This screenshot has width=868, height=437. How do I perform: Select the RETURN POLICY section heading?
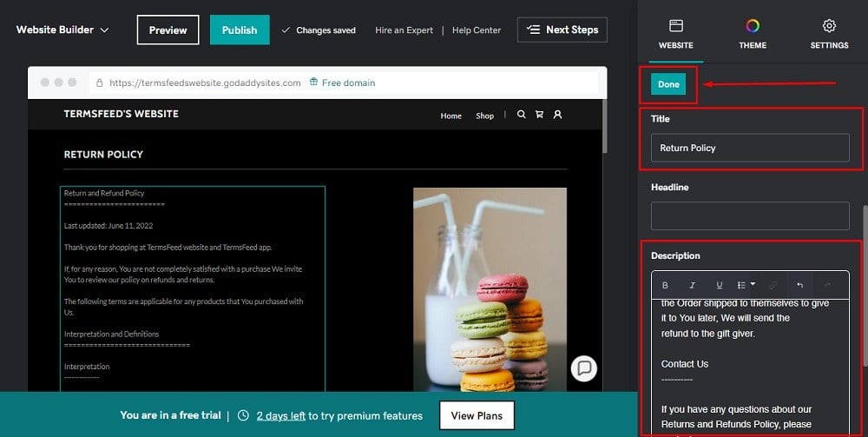[103, 155]
